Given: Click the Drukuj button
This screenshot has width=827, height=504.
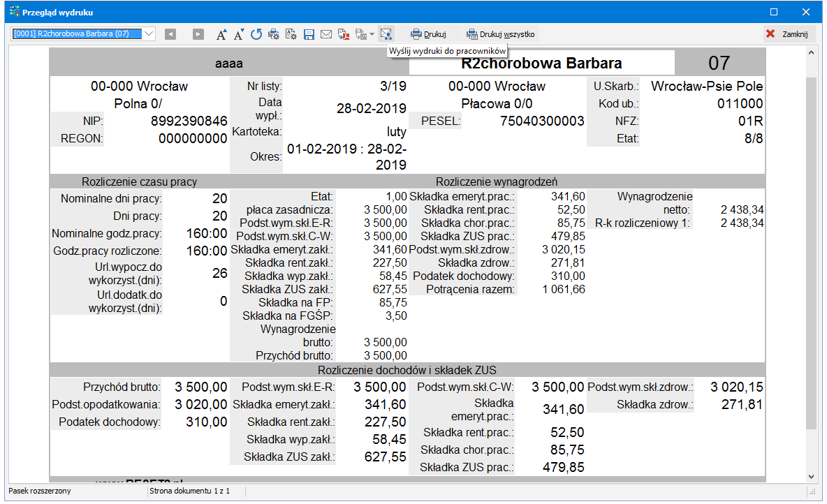Looking at the screenshot, I should [x=429, y=34].
